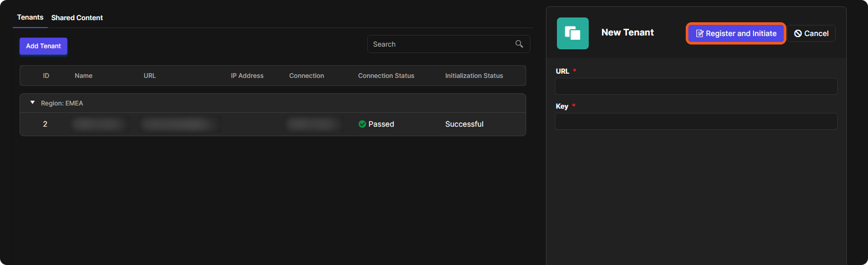Focus the Search field
Viewport: 868px width, 265px height.
(448, 44)
